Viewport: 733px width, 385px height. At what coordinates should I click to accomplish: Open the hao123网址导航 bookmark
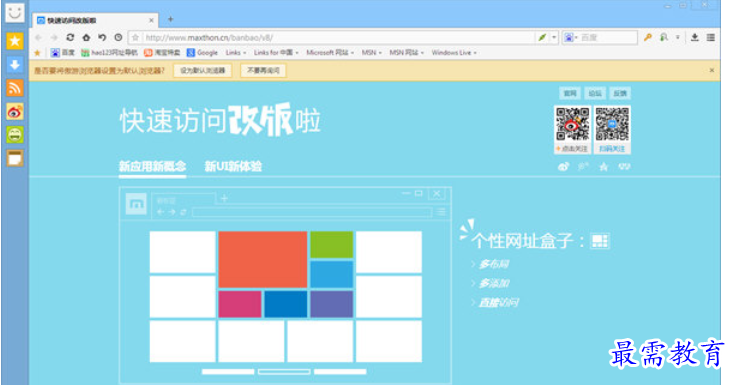point(110,53)
